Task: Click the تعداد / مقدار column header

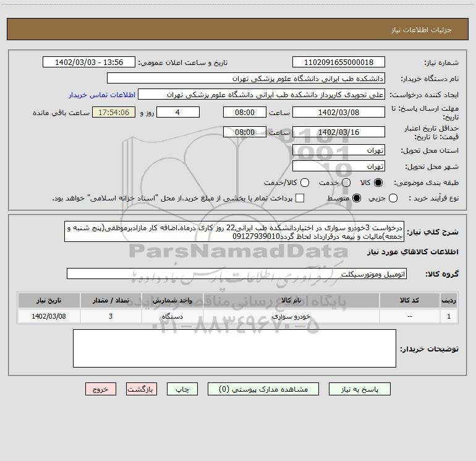Action: point(111,301)
